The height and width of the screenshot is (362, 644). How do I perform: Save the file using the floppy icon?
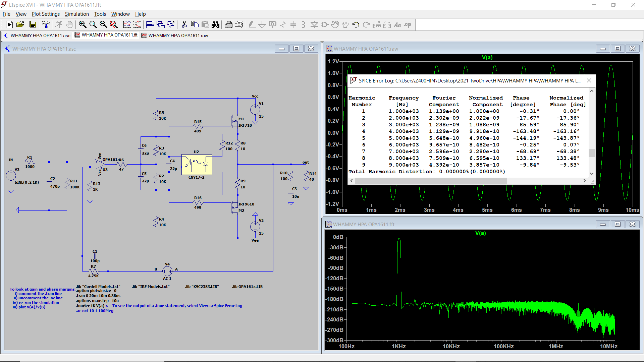[33, 24]
